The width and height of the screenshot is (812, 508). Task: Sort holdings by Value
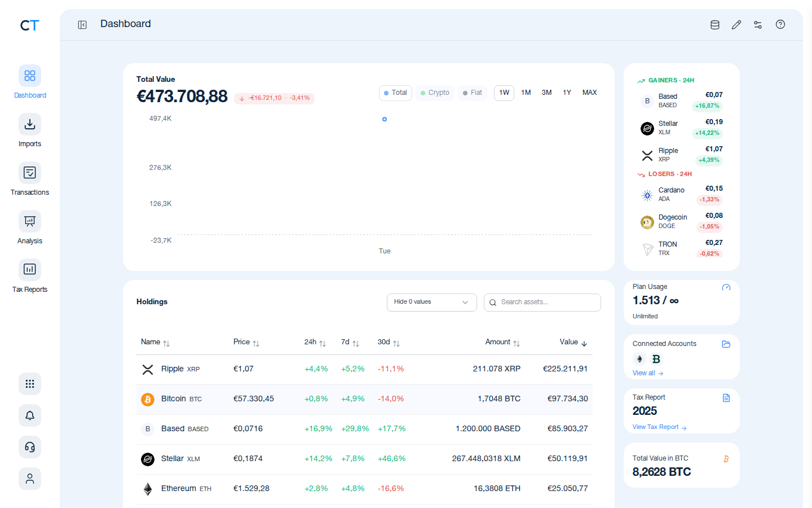(x=573, y=343)
